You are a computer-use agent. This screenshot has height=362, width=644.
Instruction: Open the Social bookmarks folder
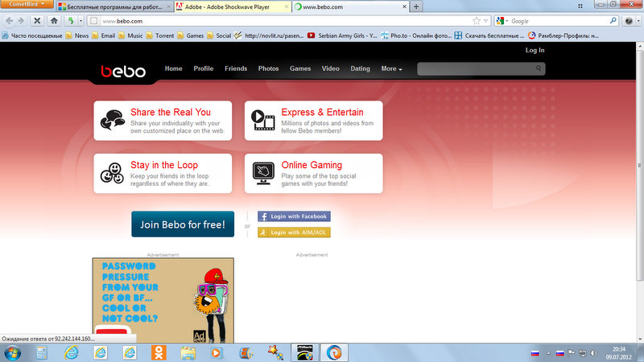(219, 35)
